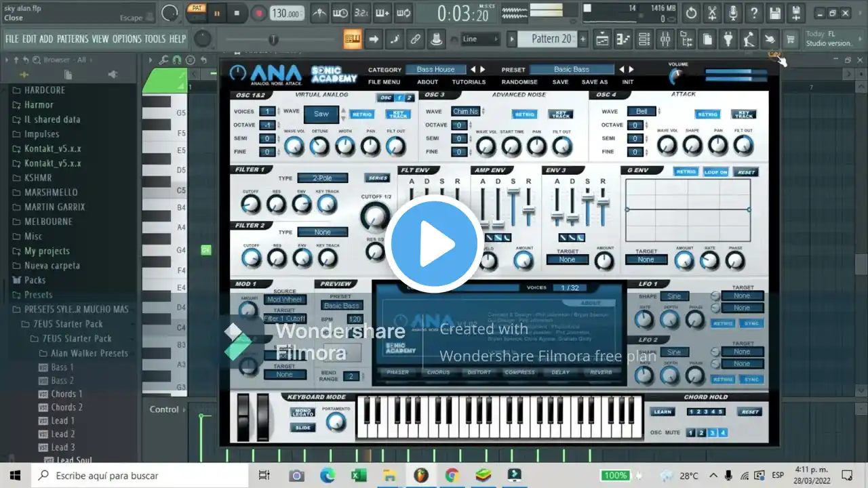This screenshot has width=868, height=488.
Task: Click the right arrow icon in toolbar
Action: (373, 39)
